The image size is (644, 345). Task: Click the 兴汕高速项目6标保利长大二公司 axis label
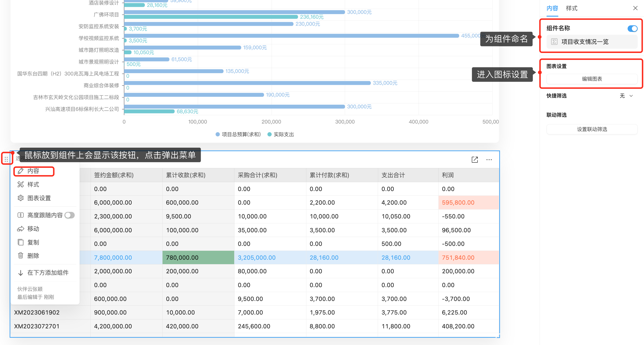click(x=82, y=109)
